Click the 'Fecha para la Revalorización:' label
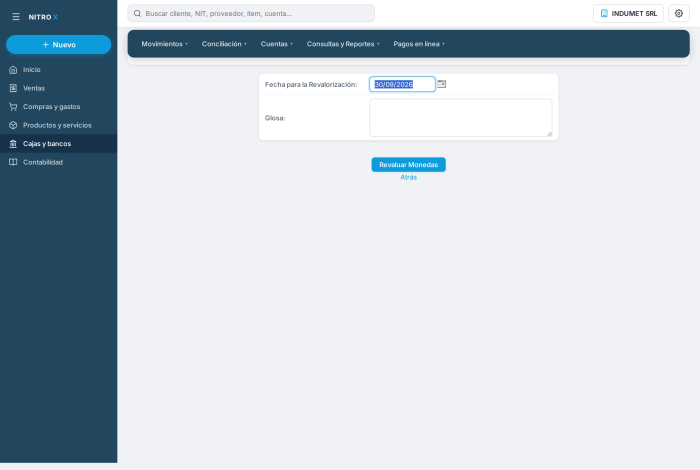 click(311, 84)
